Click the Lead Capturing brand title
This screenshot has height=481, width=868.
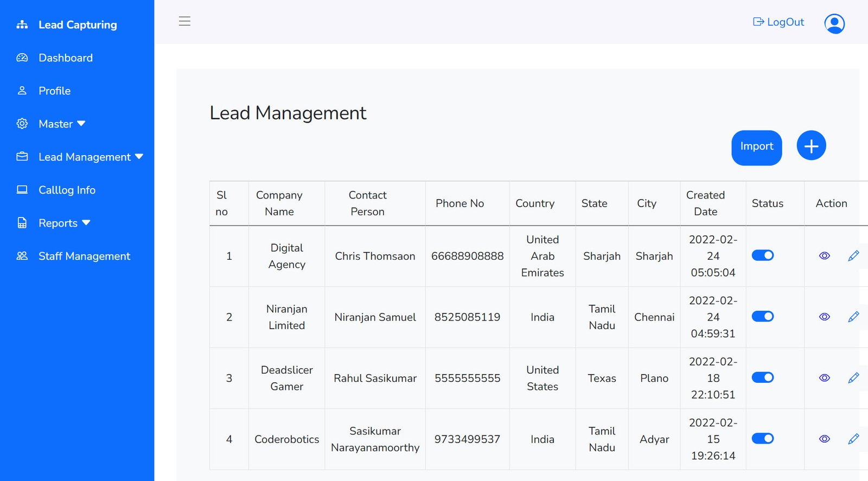click(78, 24)
